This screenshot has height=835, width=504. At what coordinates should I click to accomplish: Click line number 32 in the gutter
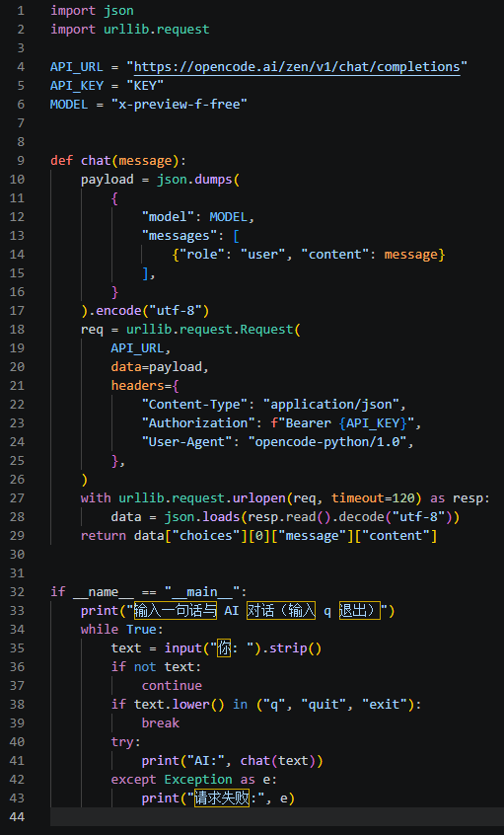(17, 591)
